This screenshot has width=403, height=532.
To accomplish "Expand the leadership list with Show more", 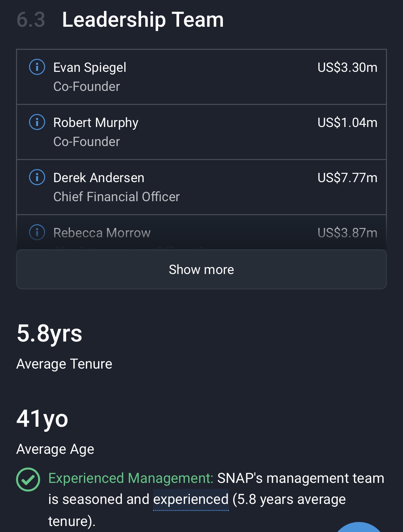I will pos(201,269).
